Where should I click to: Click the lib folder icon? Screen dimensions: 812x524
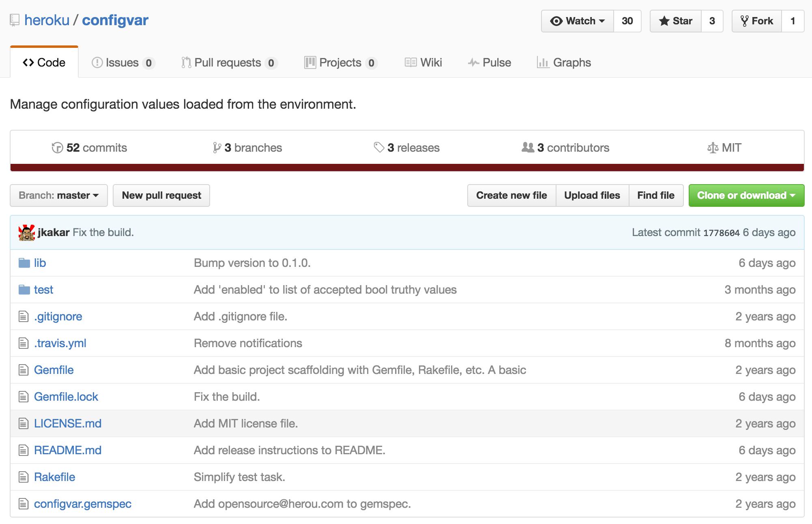coord(24,263)
